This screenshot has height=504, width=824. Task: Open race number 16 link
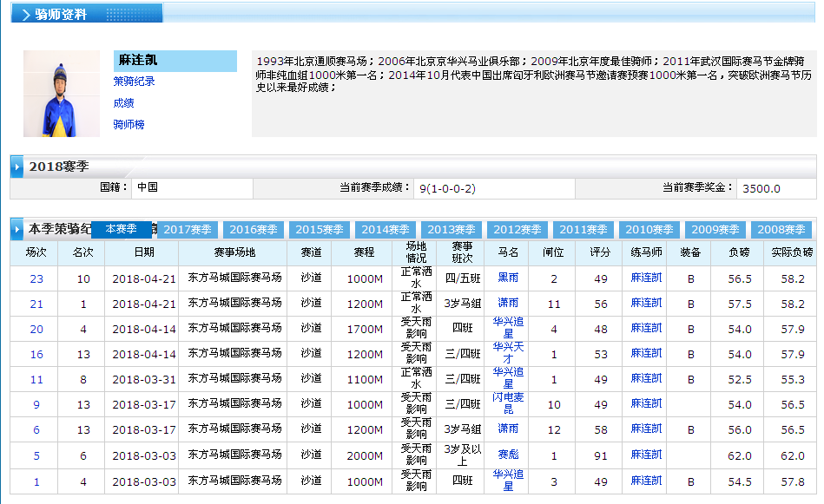36,355
